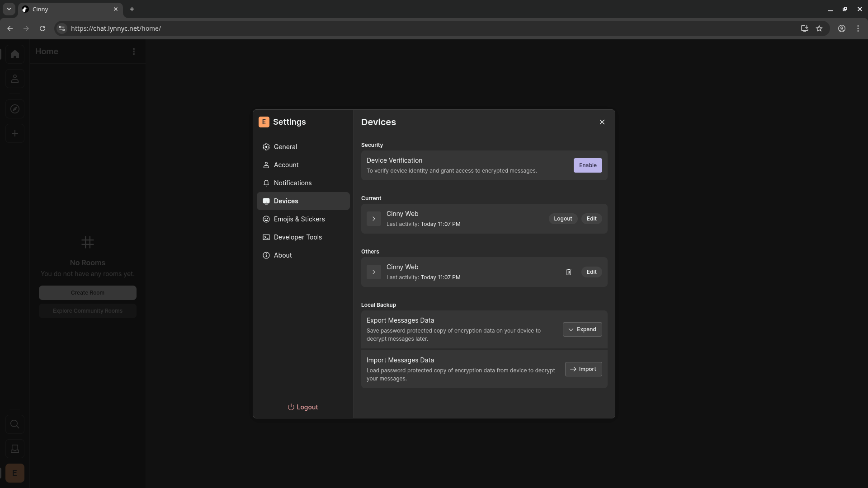Open General settings section
Screen dimensions: 868x488
point(303,147)
